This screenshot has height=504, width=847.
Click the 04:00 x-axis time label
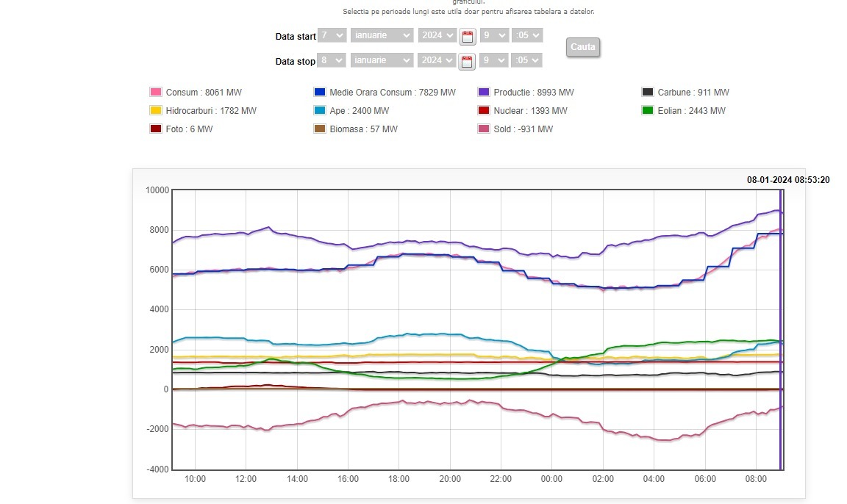(654, 478)
